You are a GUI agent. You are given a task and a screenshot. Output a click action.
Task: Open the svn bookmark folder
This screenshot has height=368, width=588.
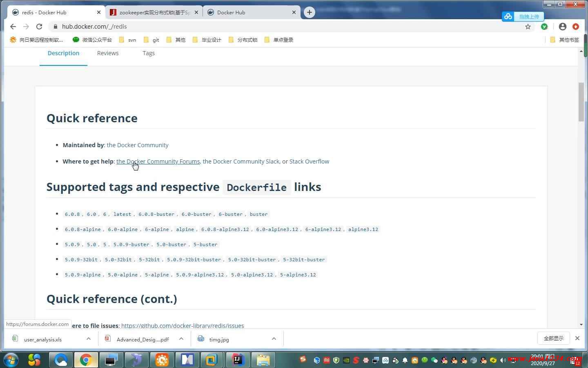pyautogui.click(x=127, y=40)
